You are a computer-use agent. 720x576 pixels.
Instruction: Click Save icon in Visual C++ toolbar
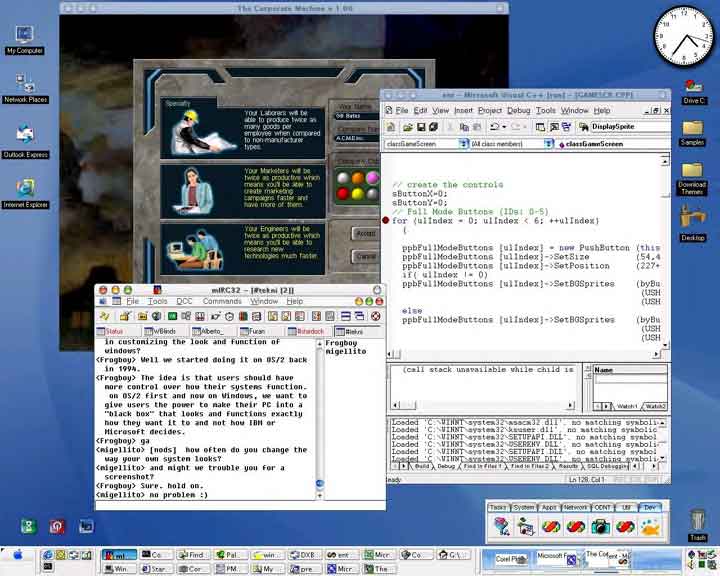pos(421,127)
